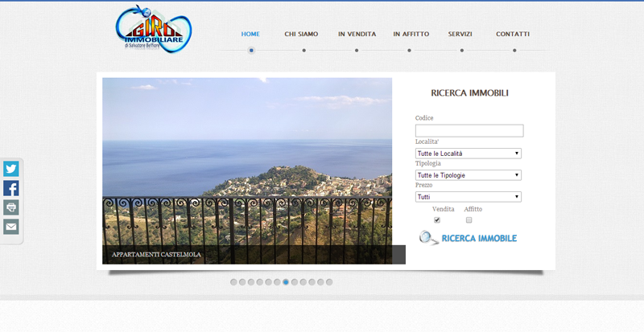
Task: Go to the CHI SIAMO page
Action: click(301, 34)
